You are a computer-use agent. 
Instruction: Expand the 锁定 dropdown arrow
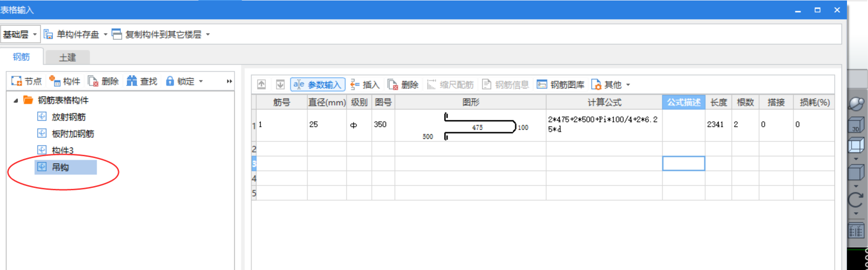click(201, 81)
